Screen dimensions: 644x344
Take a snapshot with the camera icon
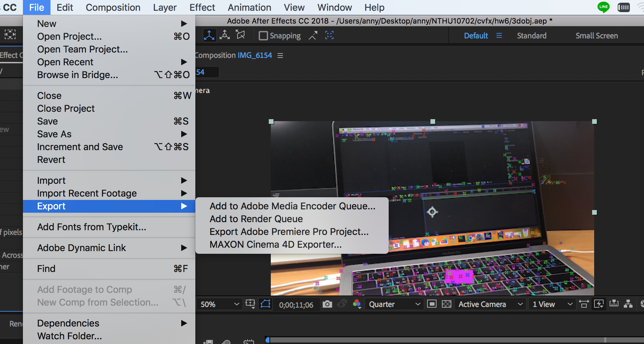click(327, 304)
